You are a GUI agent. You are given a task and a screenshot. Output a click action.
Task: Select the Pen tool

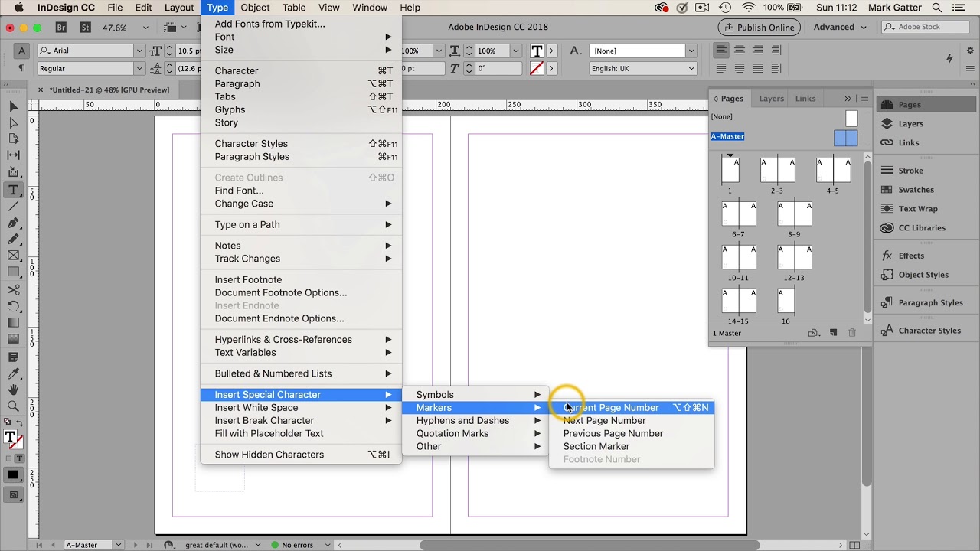[x=13, y=223]
